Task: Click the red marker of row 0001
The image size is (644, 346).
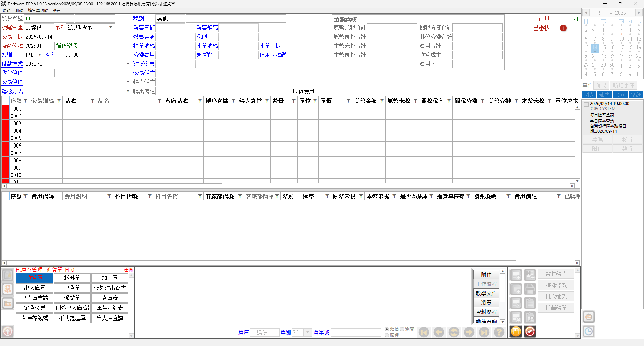Action: [x=5, y=109]
